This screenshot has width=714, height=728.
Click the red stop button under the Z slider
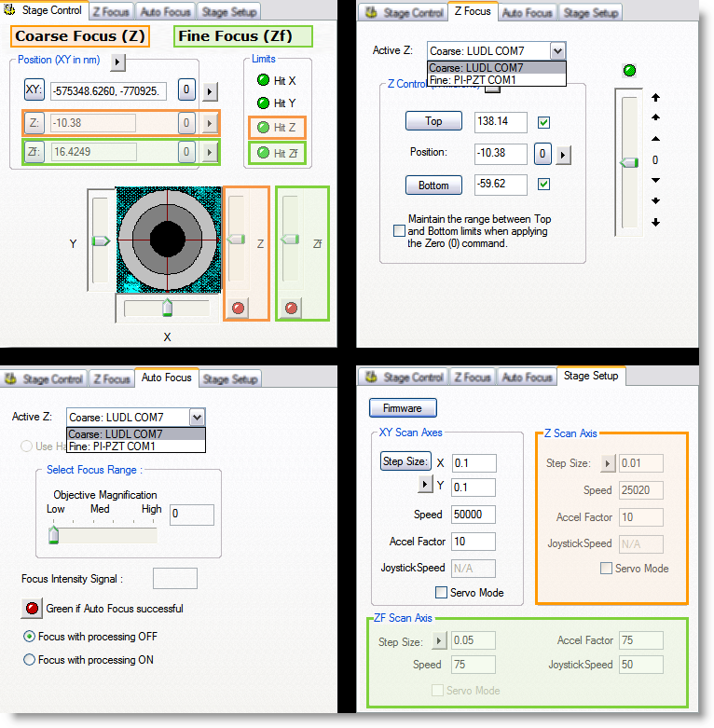coord(239,308)
